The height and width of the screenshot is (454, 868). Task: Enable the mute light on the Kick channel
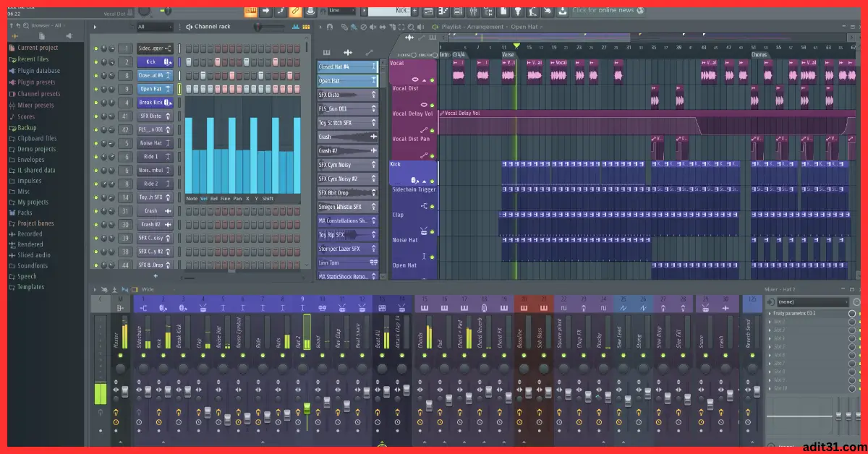96,61
